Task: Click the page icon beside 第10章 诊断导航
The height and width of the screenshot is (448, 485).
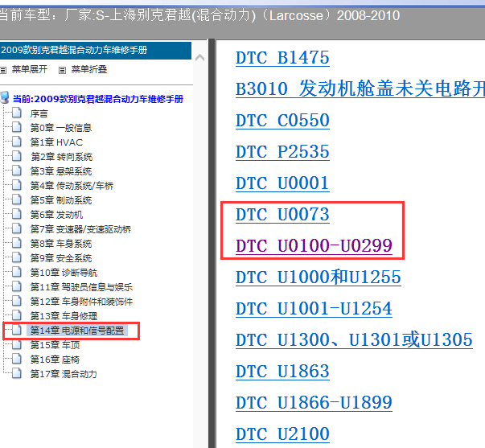Action: (x=16, y=272)
